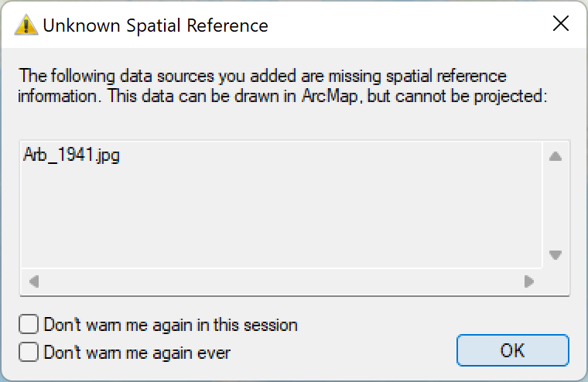Close the Unknown Spatial Reference dialog
The width and height of the screenshot is (588, 382).
(x=560, y=25)
